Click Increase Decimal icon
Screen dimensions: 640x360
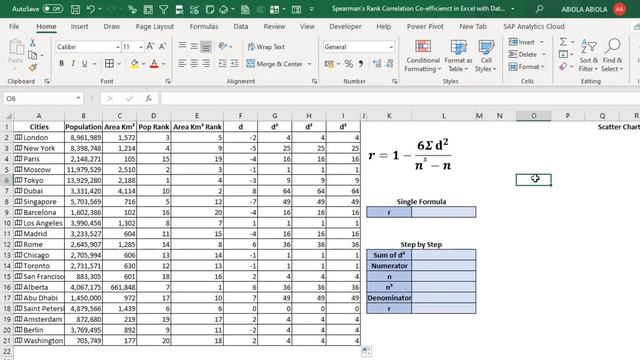(x=377, y=64)
